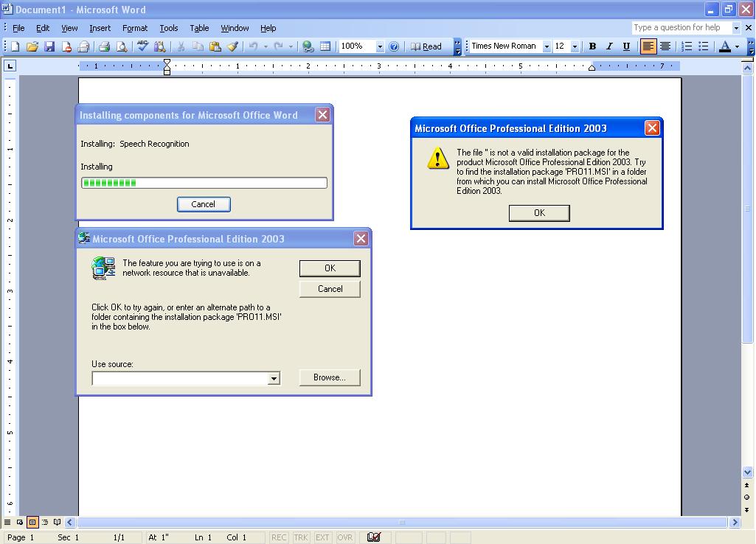The image size is (756, 544).
Task: Switch to Reading layout with Read button
Action: click(x=426, y=46)
